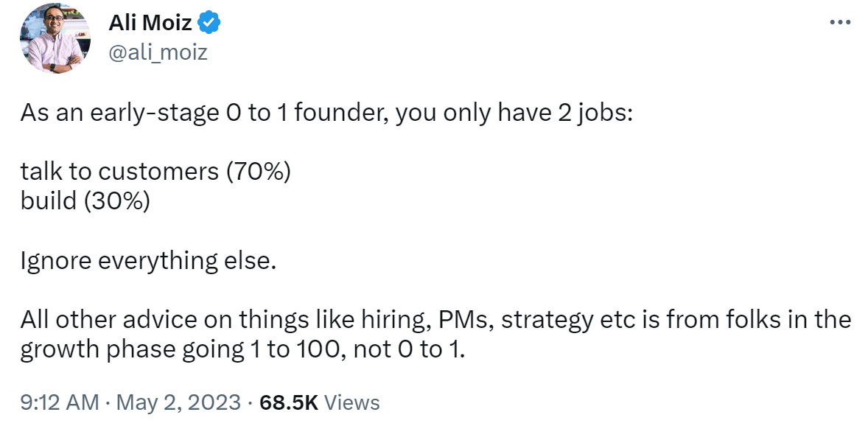Click the tweet's first line about early-stage founders
This screenshot has width=868, height=426.
(x=326, y=114)
